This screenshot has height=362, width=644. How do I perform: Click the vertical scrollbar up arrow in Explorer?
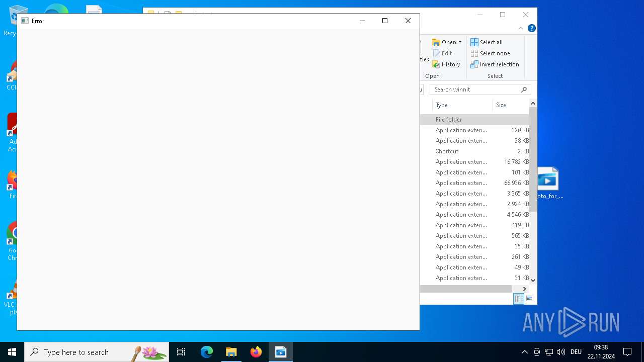coord(533,103)
